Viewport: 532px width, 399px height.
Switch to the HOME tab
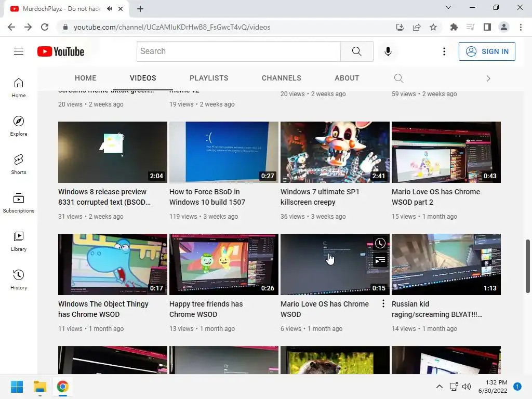click(x=86, y=78)
